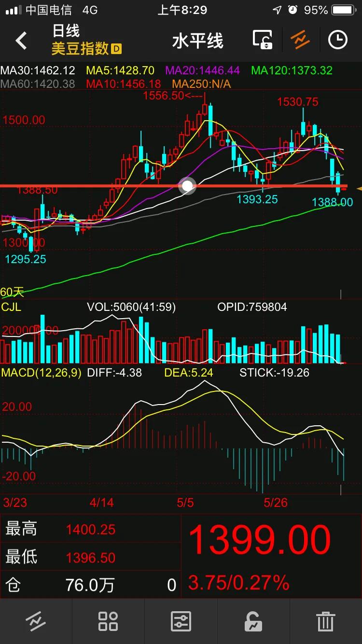Tap the yellow D badge
362x644 pixels.
pos(116,49)
